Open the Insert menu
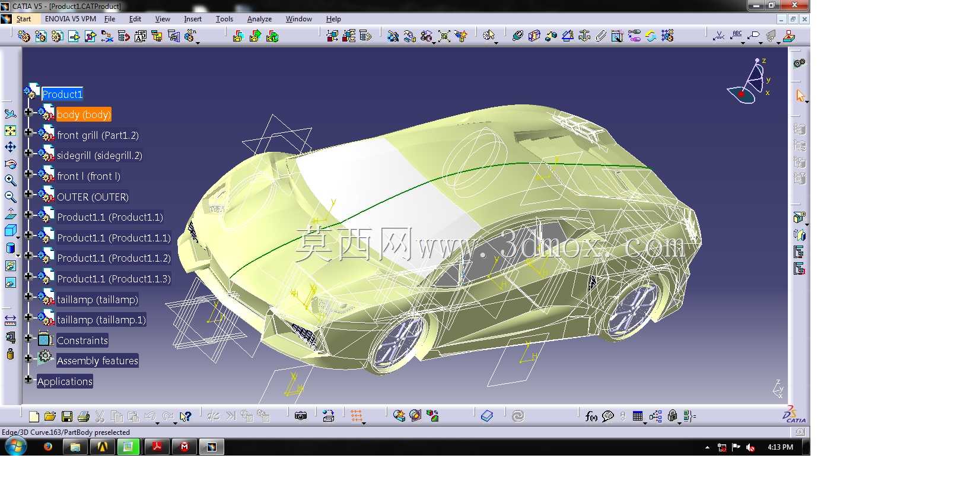Image resolution: width=980 pixels, height=490 pixels. click(x=193, y=19)
